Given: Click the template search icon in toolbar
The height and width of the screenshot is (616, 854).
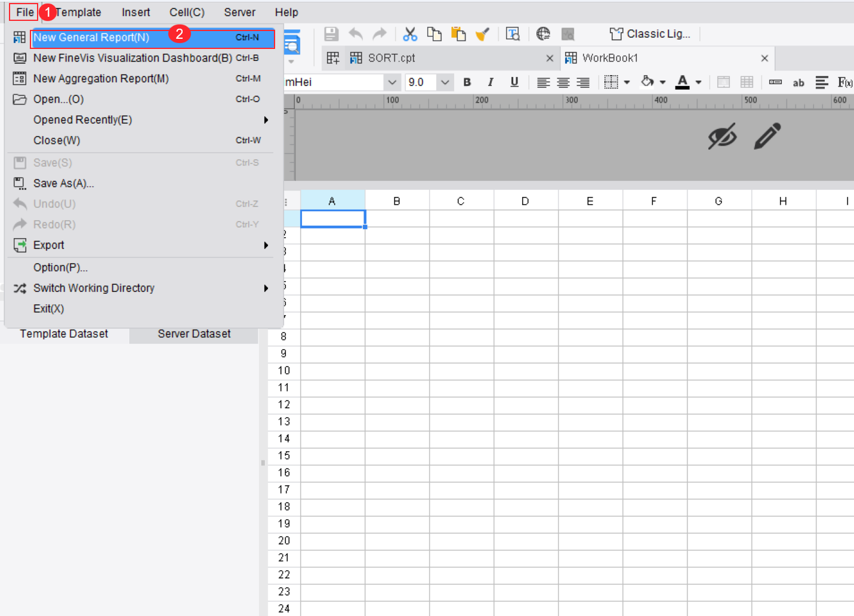Looking at the screenshot, I should (x=513, y=34).
